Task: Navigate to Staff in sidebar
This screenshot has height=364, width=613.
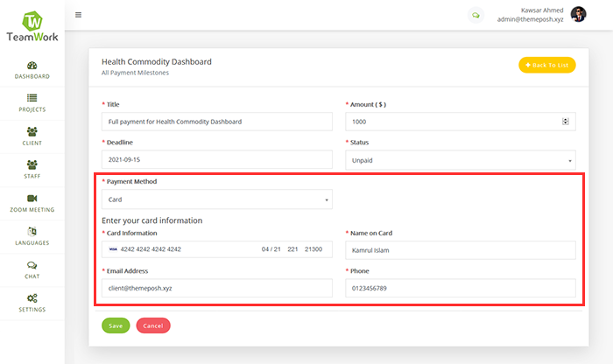Action: pyautogui.click(x=32, y=170)
